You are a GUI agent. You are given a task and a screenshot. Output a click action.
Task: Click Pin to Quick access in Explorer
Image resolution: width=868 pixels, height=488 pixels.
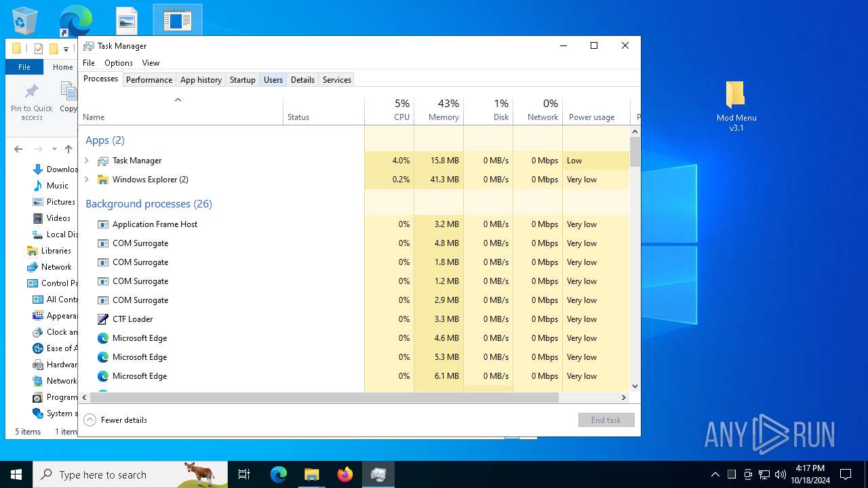click(31, 102)
